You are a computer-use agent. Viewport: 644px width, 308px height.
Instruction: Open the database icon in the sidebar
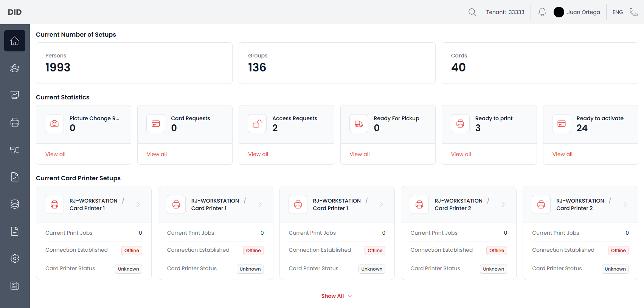(15, 204)
